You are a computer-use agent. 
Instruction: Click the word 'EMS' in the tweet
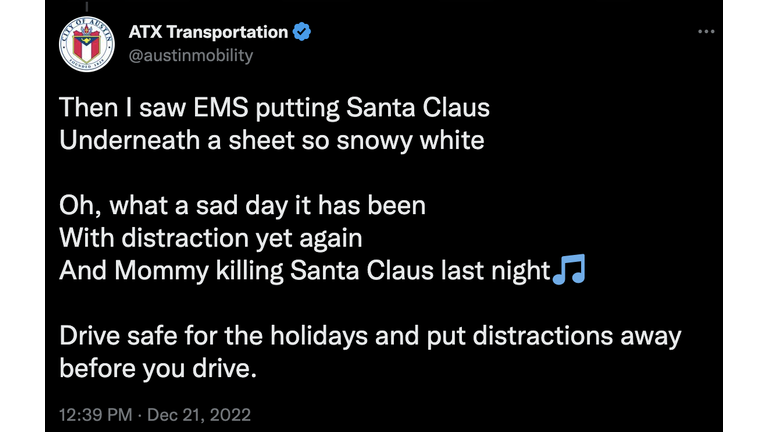click(221, 108)
